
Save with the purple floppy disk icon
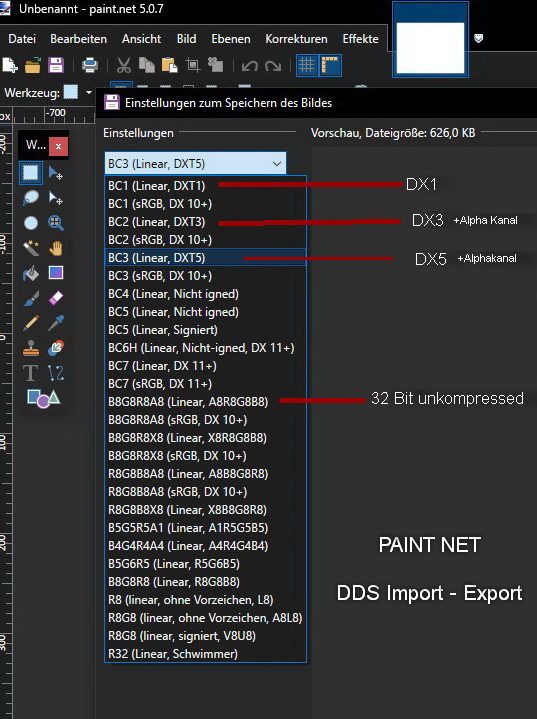56,65
